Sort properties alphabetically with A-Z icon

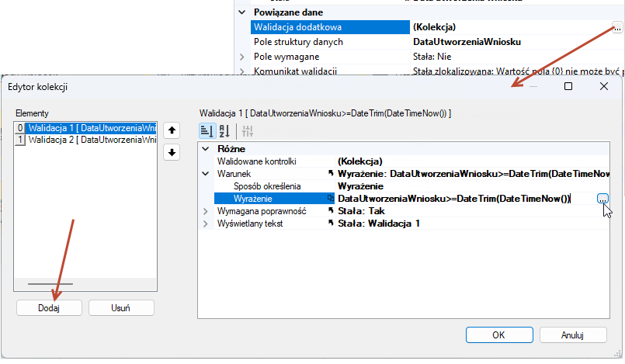click(x=224, y=130)
